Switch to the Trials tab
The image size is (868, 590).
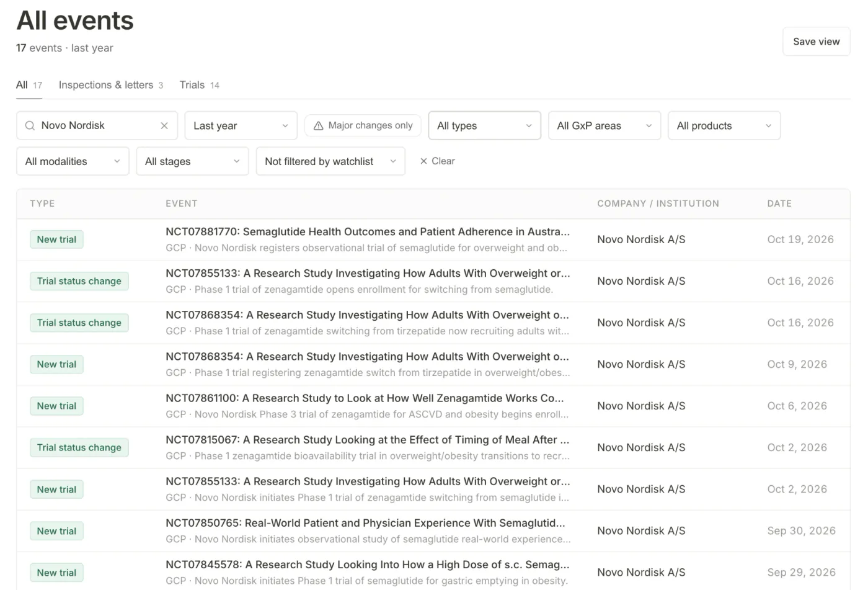[200, 86]
